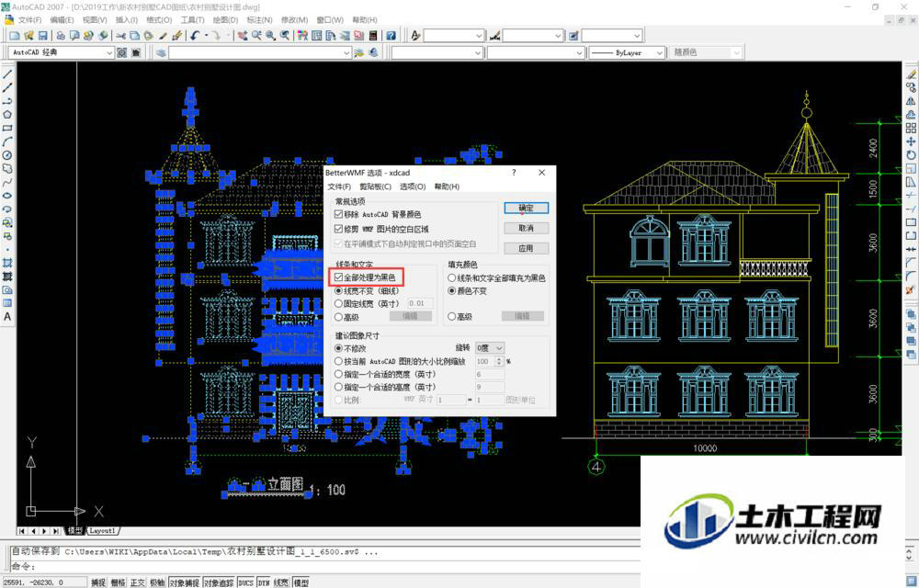This screenshot has height=588, width=919.
Task: Select 指定一个合适的高度（英寸）radio button
Action: [338, 387]
